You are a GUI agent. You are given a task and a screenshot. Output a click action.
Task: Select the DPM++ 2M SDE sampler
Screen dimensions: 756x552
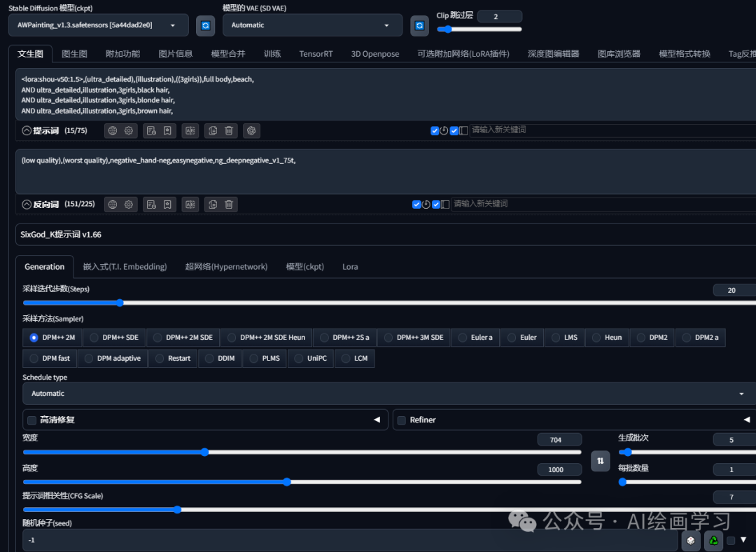[x=183, y=337]
